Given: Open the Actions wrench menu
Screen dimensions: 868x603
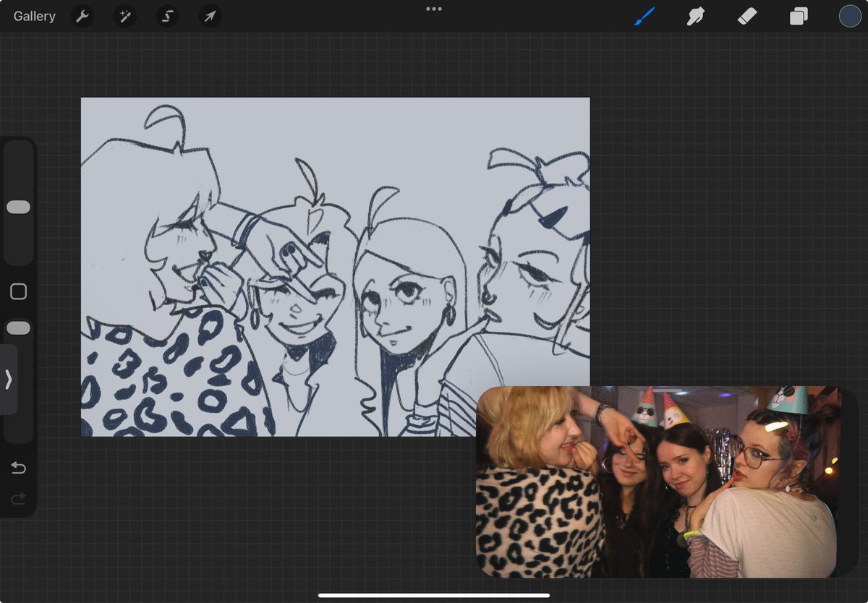Looking at the screenshot, I should [x=82, y=16].
